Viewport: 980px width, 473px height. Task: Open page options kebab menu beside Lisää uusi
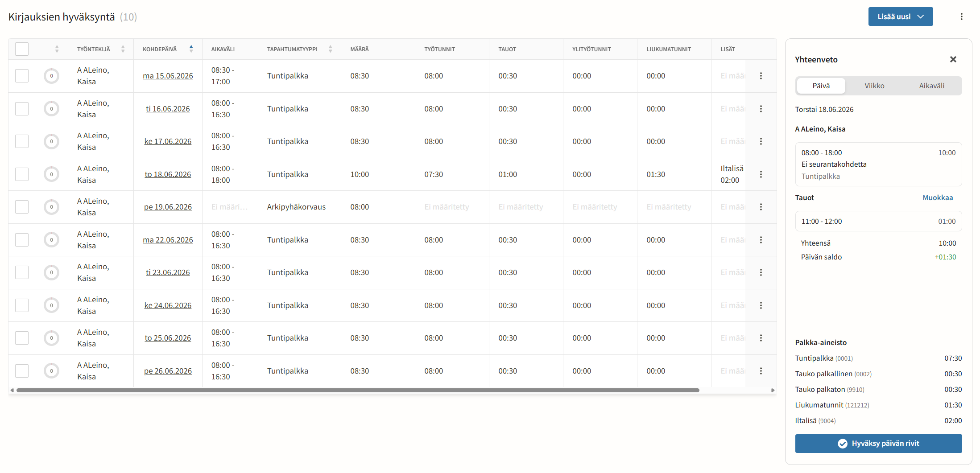pyautogui.click(x=961, y=16)
